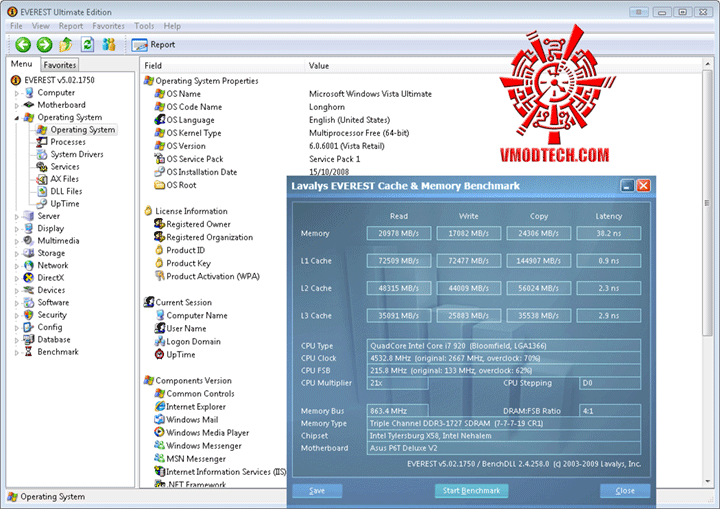Viewport: 720px width, 509px height.
Task: Open the Favorites menu
Action: pos(108,26)
